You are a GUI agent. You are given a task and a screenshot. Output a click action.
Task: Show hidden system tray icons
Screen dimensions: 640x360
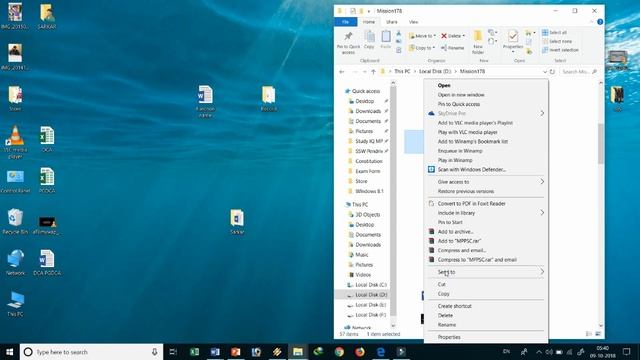(539, 352)
